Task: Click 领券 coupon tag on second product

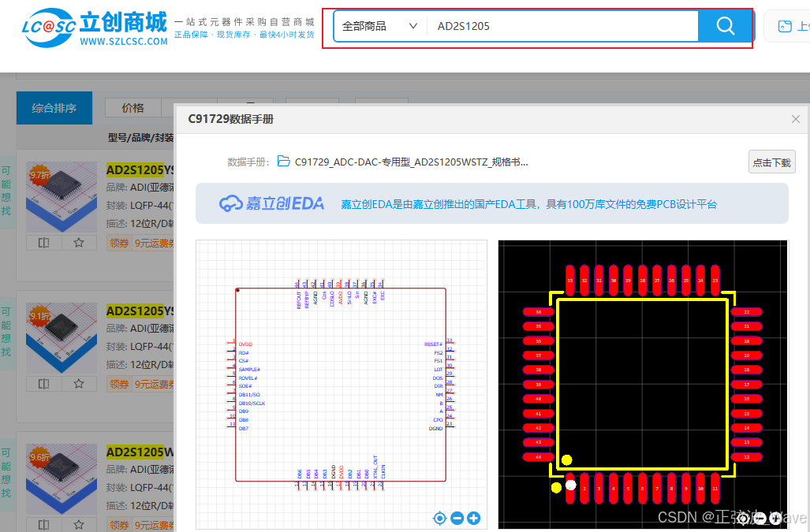Action: (x=119, y=384)
